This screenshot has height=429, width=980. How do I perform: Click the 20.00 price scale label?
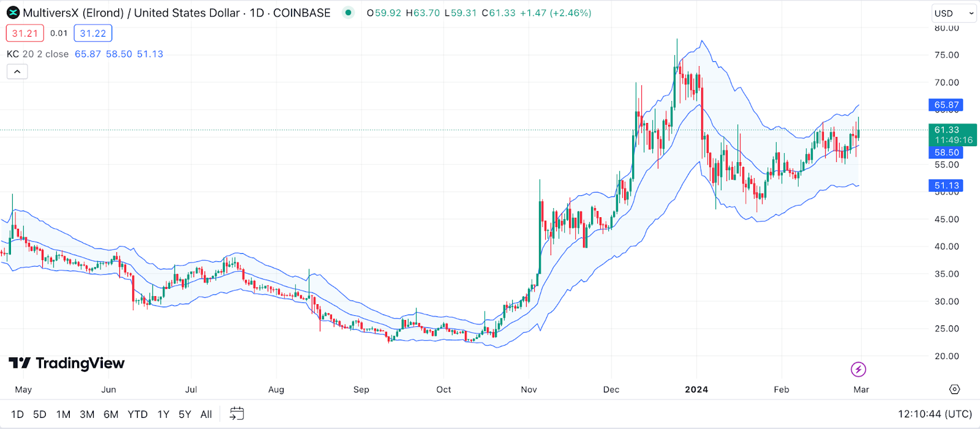(947, 356)
